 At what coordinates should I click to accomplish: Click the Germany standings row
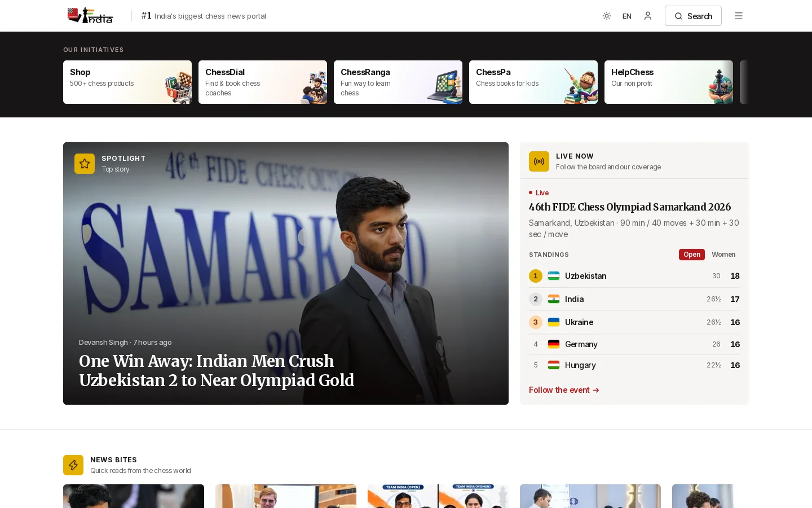point(634,344)
